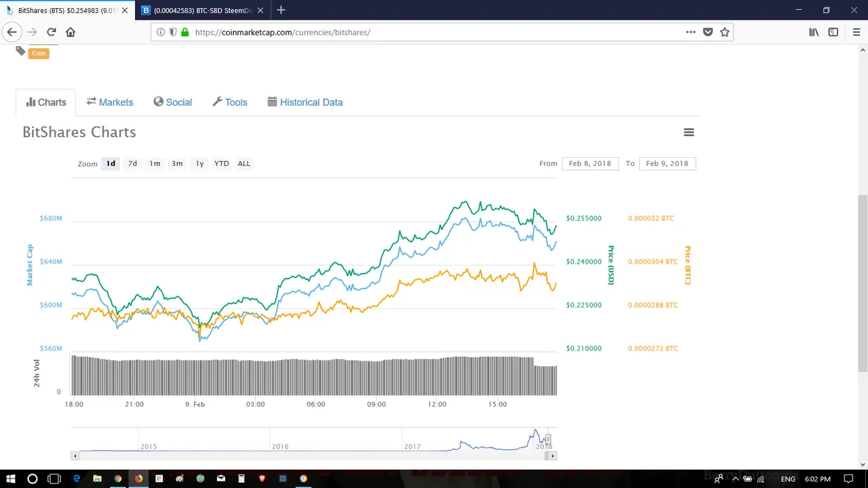Select the BitShares (BTS) browser tab

pyautogui.click(x=67, y=10)
